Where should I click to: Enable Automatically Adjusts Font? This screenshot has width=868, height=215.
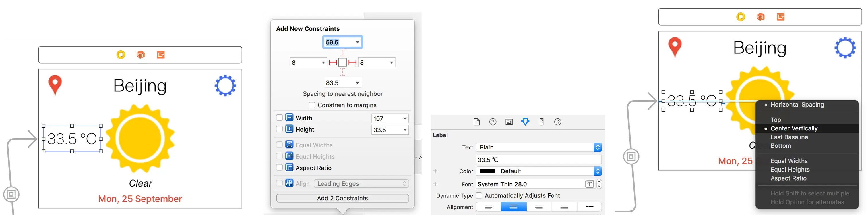(x=479, y=195)
